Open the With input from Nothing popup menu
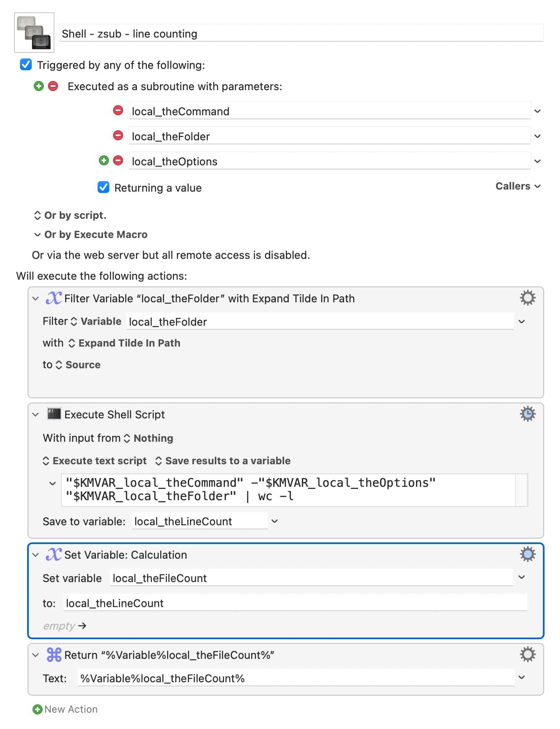Image resolution: width=560 pixels, height=729 pixels. click(149, 438)
